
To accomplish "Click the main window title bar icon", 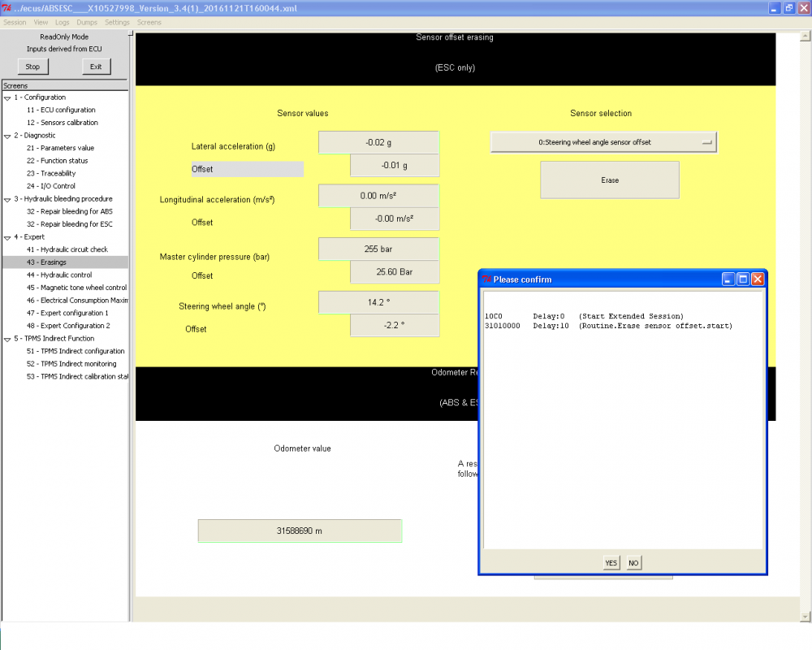I will pyautogui.click(x=6, y=8).
